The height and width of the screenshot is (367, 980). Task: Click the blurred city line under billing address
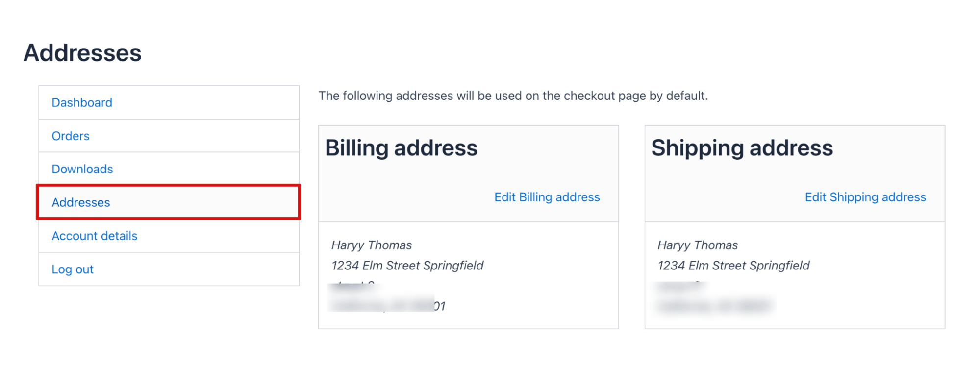387,305
